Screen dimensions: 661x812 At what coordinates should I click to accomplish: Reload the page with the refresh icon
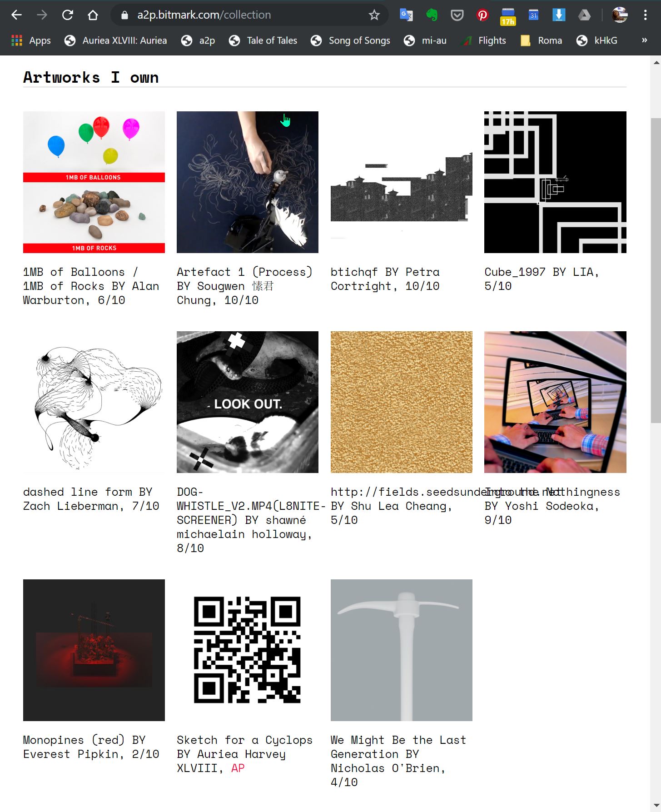pyautogui.click(x=68, y=15)
